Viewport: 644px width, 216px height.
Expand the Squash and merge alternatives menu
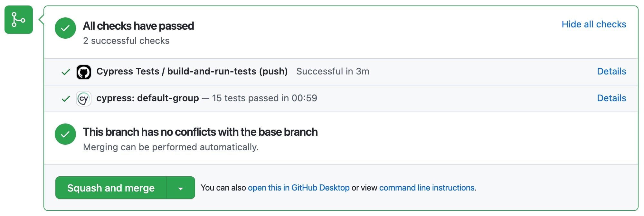(x=180, y=188)
